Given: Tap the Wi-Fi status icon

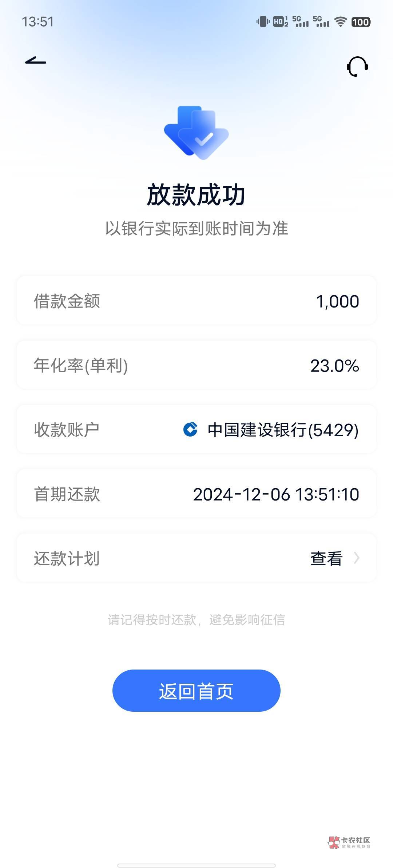Looking at the screenshot, I should [x=341, y=22].
